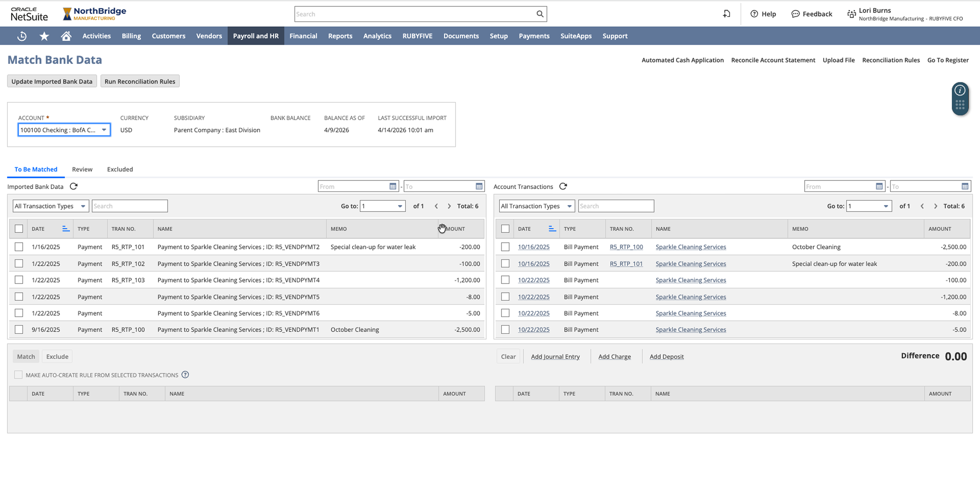Select all Account Transactions rows
This screenshot has height=490, width=980.
click(x=505, y=229)
